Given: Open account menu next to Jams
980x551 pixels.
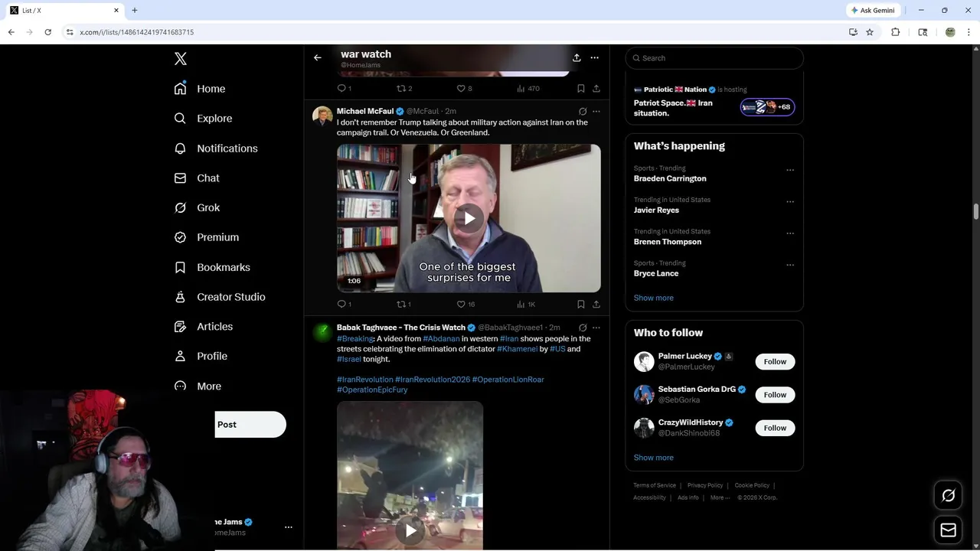Looking at the screenshot, I should pyautogui.click(x=288, y=527).
